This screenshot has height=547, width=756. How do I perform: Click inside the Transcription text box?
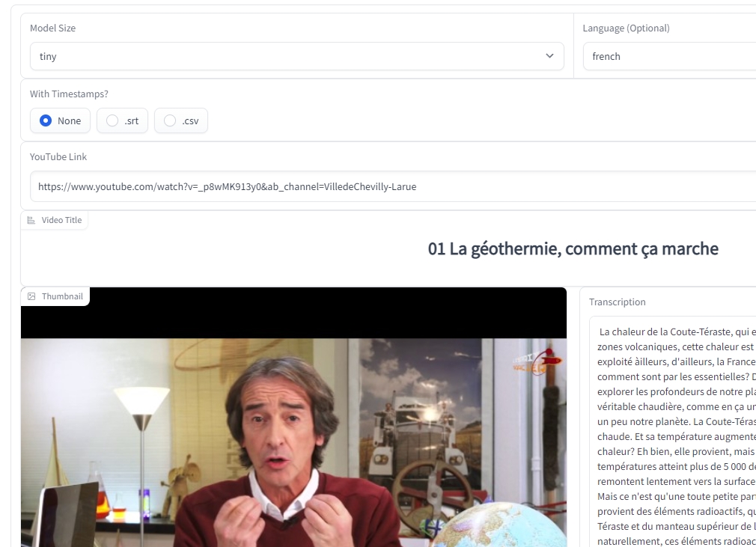coord(672,431)
